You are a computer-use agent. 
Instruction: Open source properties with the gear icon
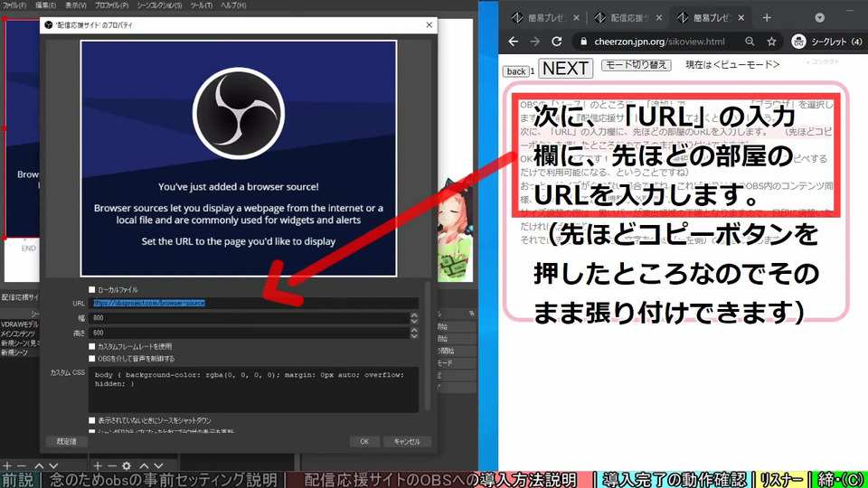(127, 466)
